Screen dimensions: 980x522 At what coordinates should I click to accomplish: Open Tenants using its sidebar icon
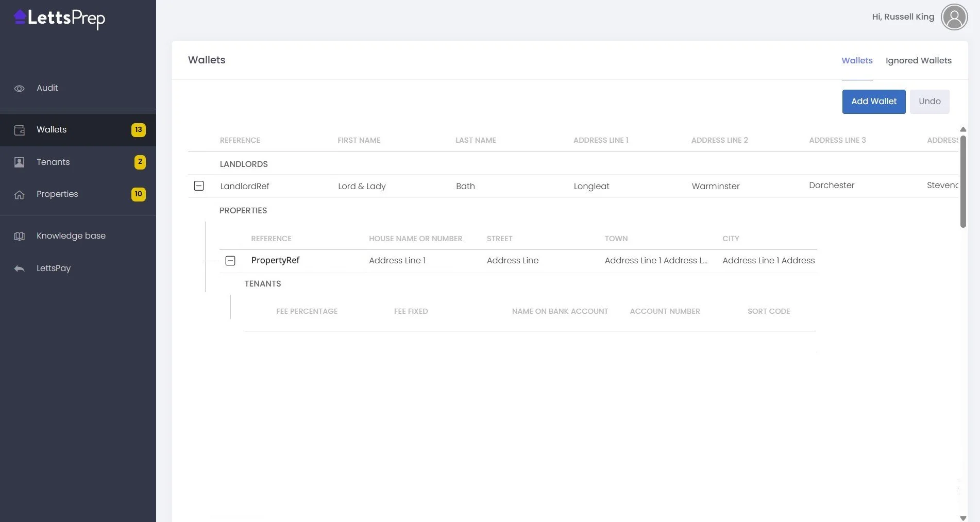[x=19, y=162]
